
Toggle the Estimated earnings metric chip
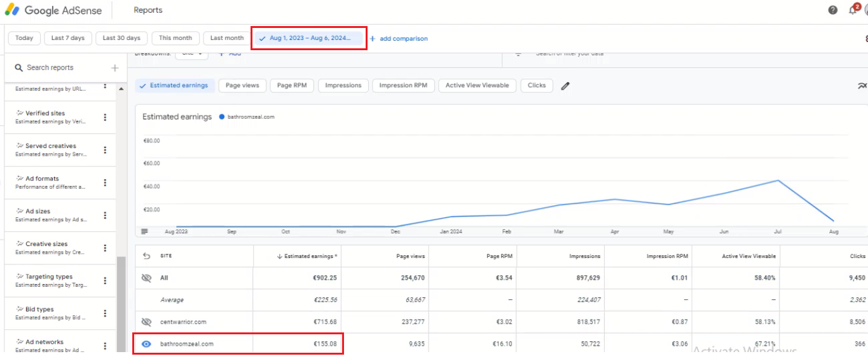(x=174, y=85)
